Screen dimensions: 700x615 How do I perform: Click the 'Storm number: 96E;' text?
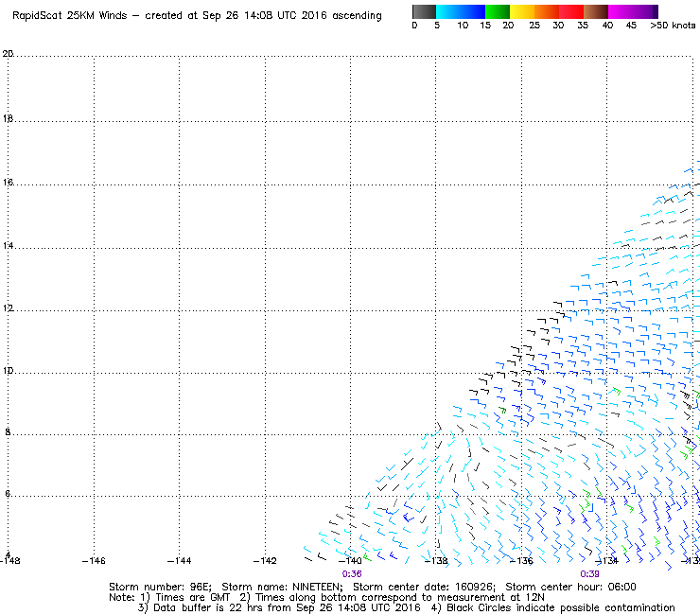pyautogui.click(x=160, y=587)
